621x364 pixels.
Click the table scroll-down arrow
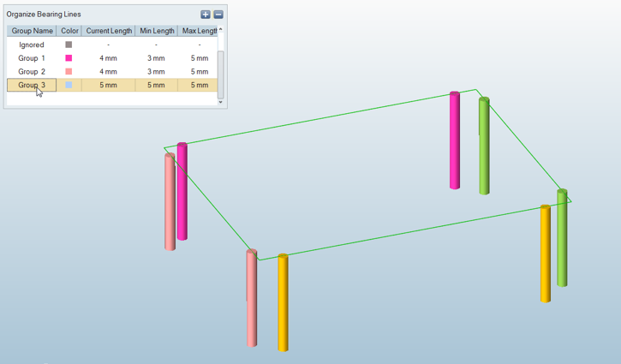pos(221,102)
